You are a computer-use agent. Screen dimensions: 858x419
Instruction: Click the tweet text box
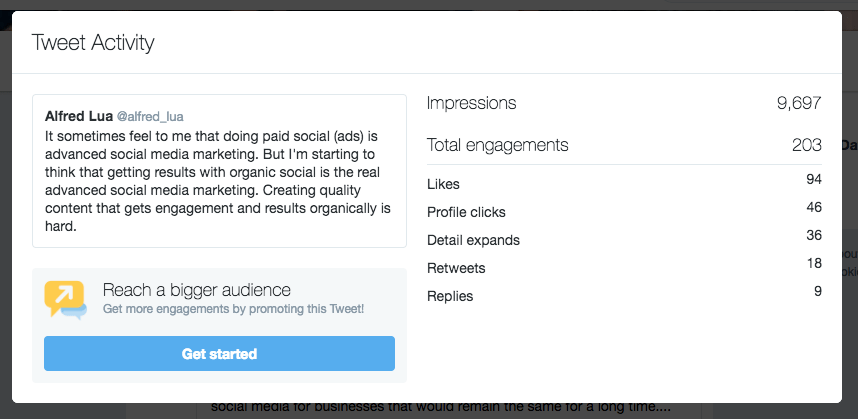click(219, 171)
